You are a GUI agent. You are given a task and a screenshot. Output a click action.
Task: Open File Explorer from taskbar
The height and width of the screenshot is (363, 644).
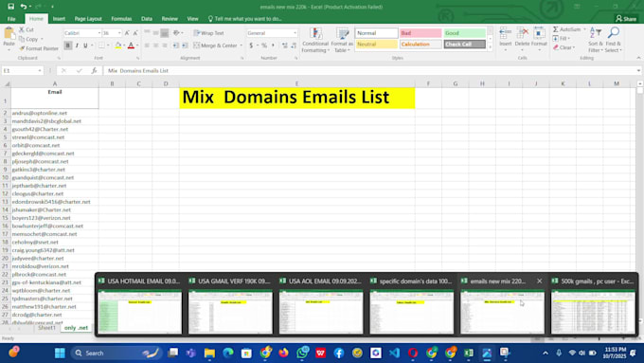pos(209,353)
